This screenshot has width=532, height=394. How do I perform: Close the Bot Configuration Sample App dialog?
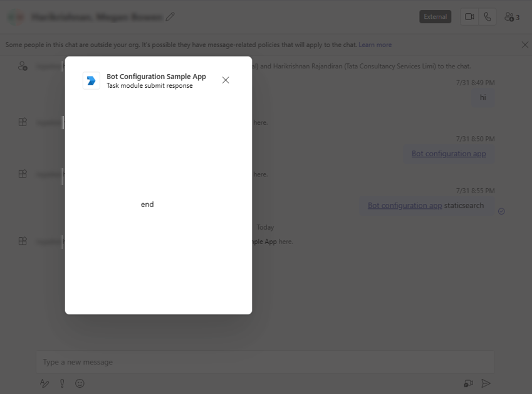coord(226,80)
